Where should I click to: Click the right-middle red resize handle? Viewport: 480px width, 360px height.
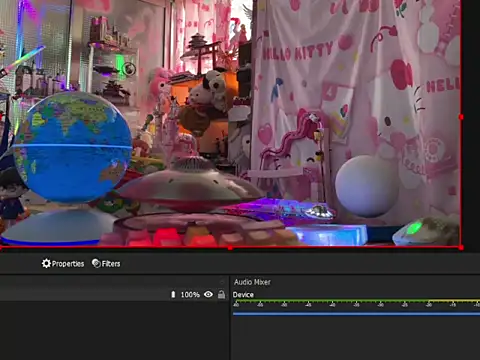click(x=461, y=117)
